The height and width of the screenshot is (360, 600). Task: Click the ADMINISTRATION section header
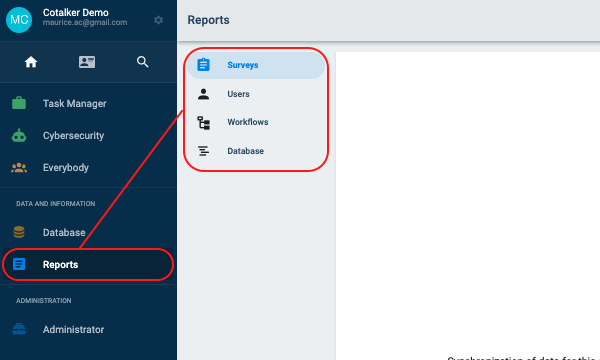click(x=44, y=301)
